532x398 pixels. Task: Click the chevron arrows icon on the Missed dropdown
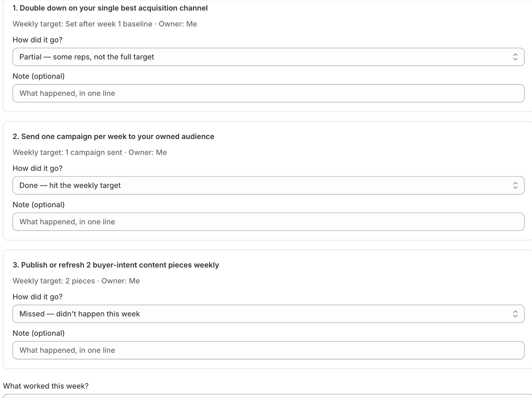click(515, 314)
